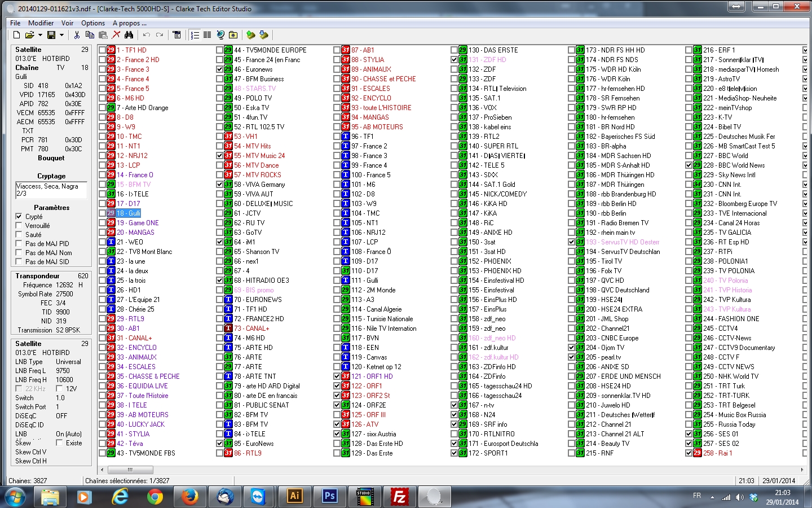Click the horizontal scrollbar thumb under channel list
The width and height of the screenshot is (812, 508).
130,470
